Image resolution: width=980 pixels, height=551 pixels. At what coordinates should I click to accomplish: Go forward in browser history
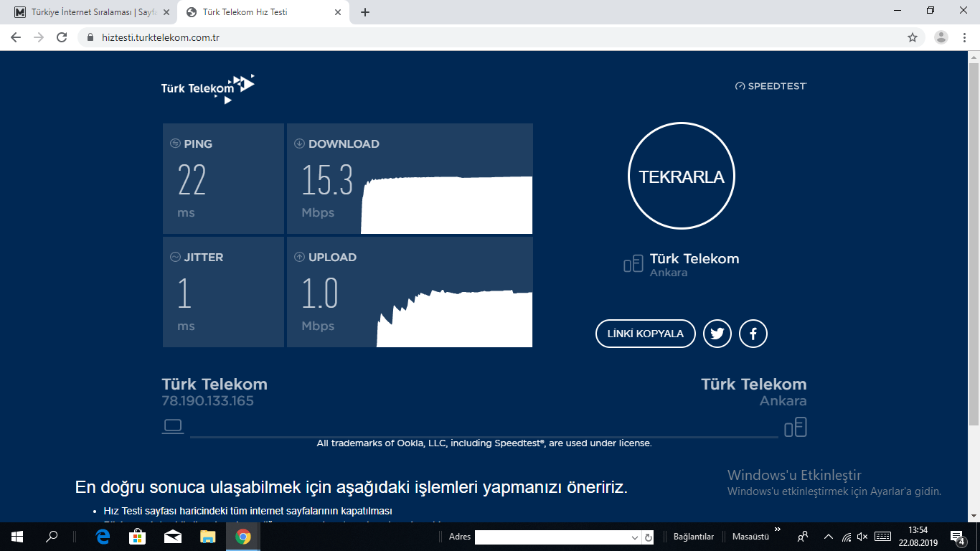(39, 37)
